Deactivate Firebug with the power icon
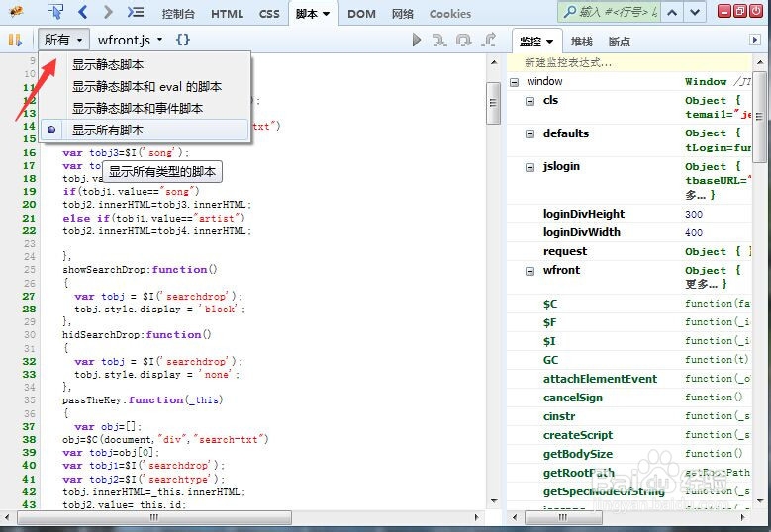The height and width of the screenshot is (532, 771). (x=756, y=11)
